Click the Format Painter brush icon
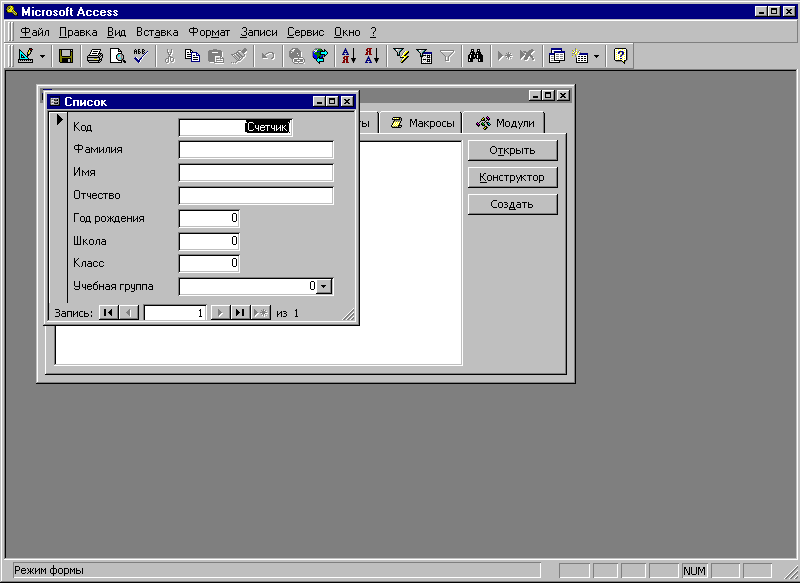This screenshot has width=800, height=583. [x=239, y=56]
